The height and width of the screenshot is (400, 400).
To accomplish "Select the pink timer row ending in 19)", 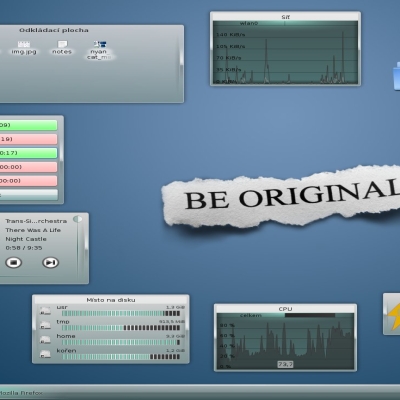I will [28, 139].
